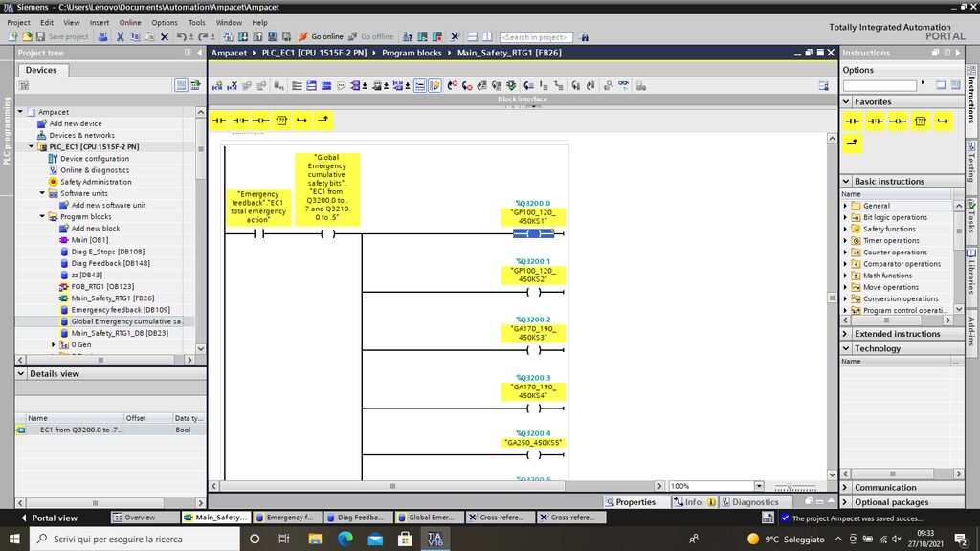
Task: Open the Online menu
Action: click(129, 22)
